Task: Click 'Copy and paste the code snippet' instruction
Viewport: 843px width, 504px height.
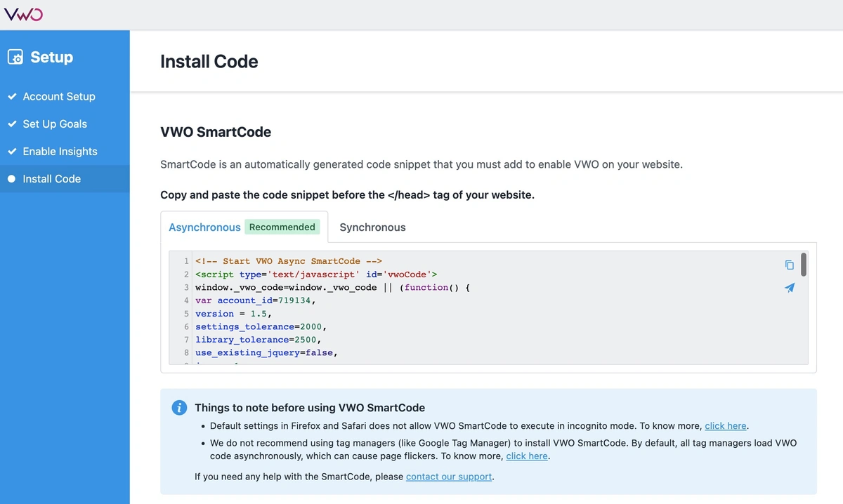Action: pos(348,195)
